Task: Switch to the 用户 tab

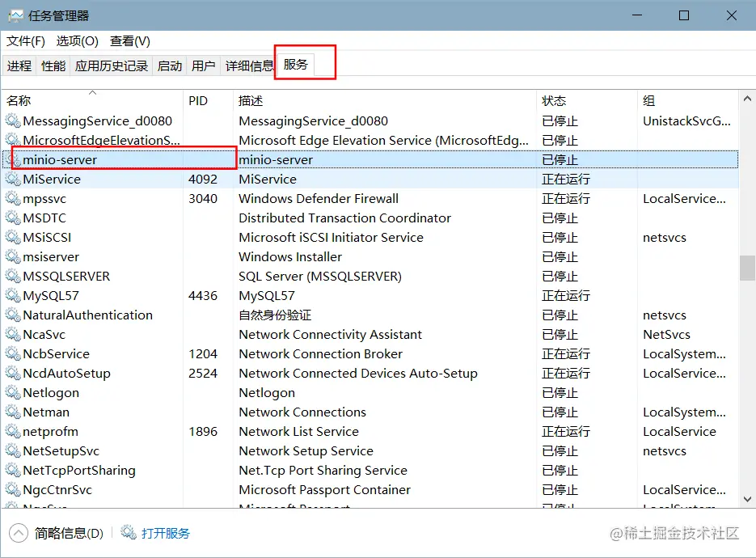Action: (x=204, y=66)
